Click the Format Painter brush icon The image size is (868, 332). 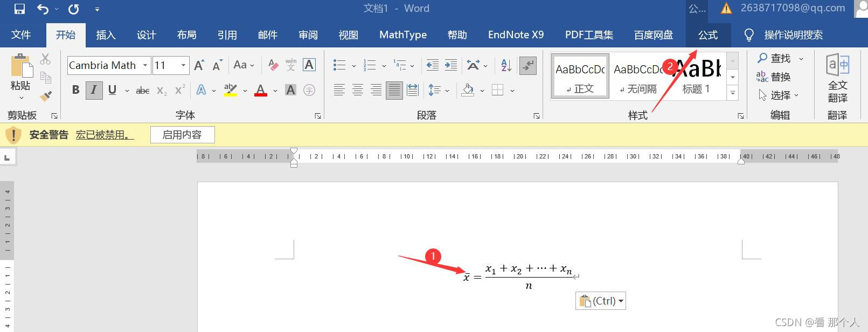pos(46,96)
